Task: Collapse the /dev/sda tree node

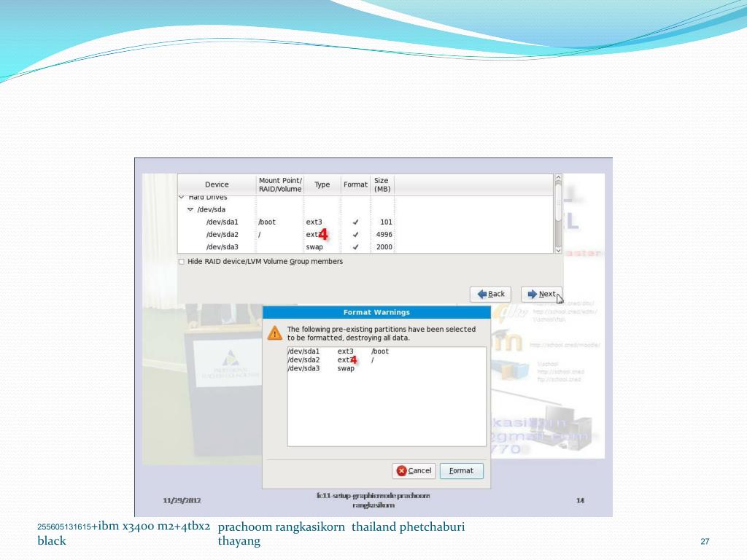Action: click(190, 209)
